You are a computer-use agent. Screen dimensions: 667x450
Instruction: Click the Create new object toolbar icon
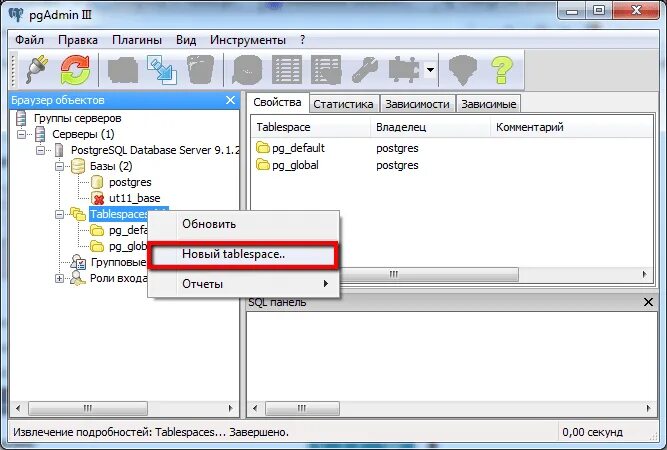[162, 69]
